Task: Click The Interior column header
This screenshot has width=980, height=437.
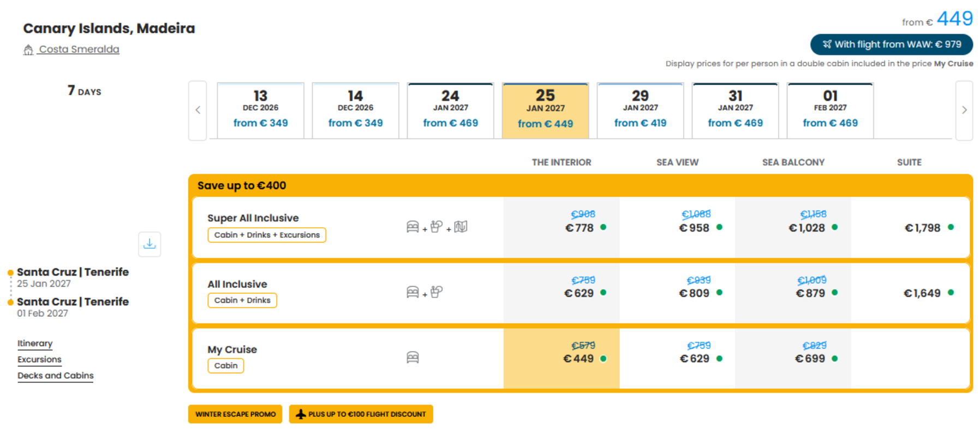Action: point(561,162)
